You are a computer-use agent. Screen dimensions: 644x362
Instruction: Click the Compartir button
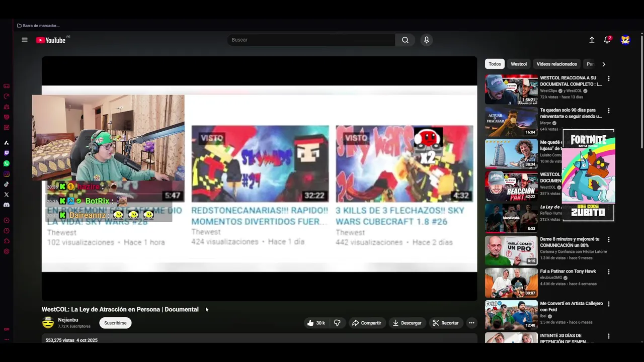[x=366, y=323]
